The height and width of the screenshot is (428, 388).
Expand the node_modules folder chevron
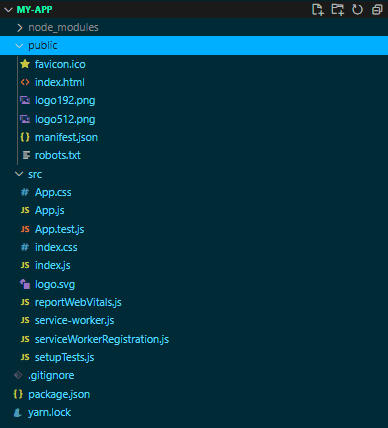(x=20, y=28)
